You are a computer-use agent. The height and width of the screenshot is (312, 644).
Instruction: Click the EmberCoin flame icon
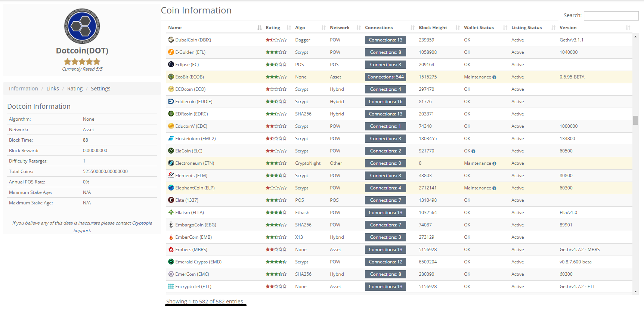171,237
